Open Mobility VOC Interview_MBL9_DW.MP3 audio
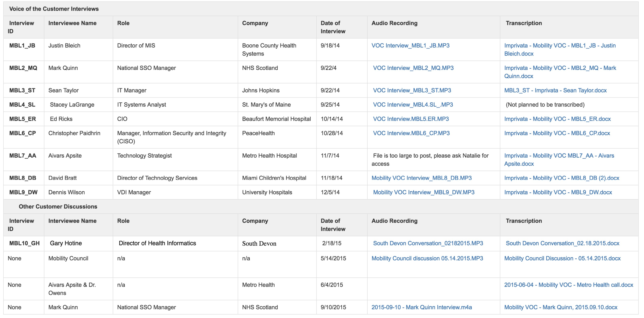Screen dimensions: 644x318 [x=423, y=192]
